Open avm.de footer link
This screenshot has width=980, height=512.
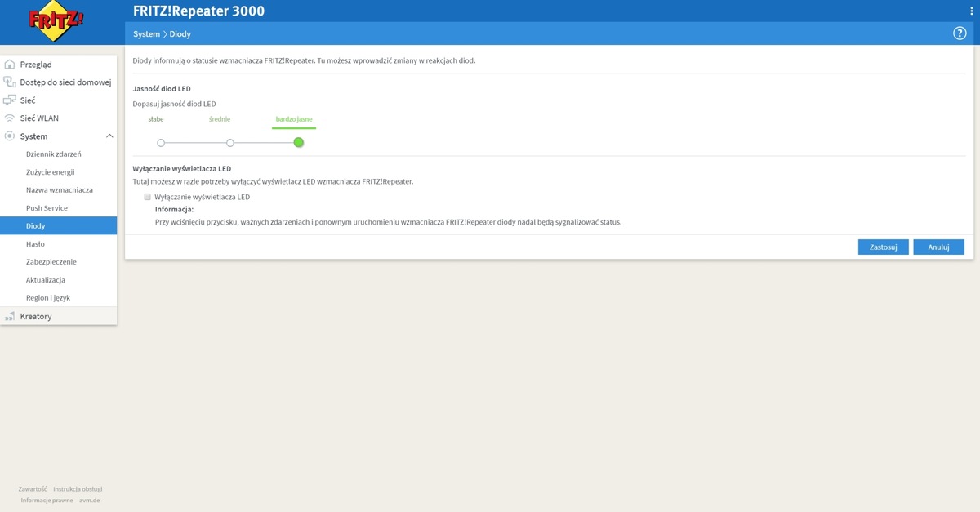click(x=90, y=500)
